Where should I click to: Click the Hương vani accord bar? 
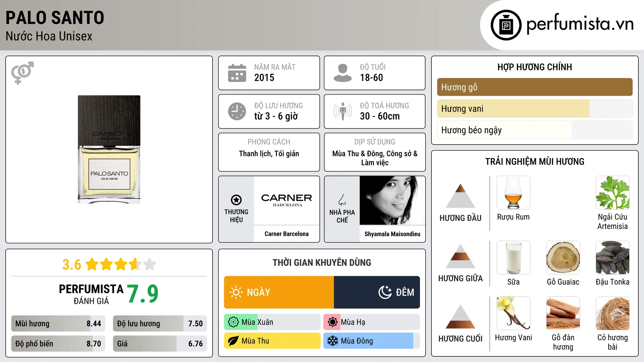tap(535, 108)
